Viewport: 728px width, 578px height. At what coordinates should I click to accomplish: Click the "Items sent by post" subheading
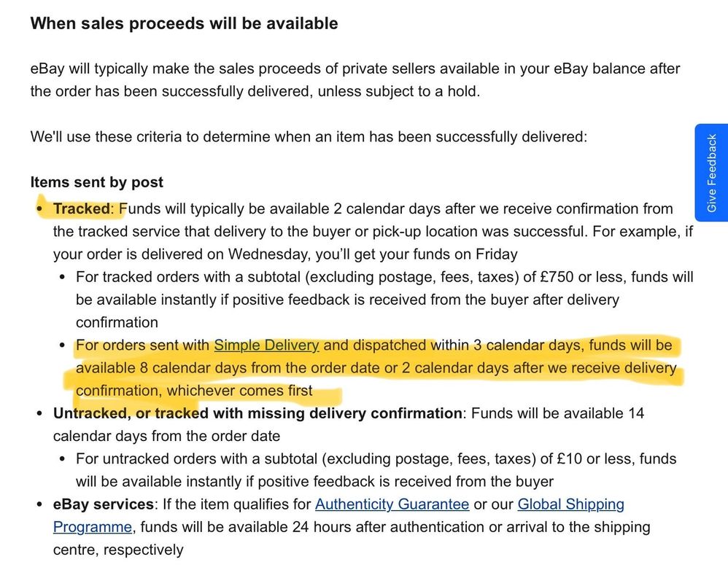click(x=97, y=182)
